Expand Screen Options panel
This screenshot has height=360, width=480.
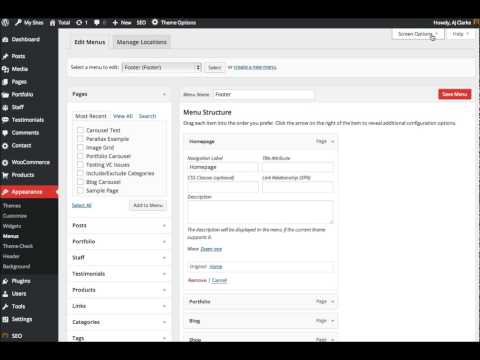point(418,34)
